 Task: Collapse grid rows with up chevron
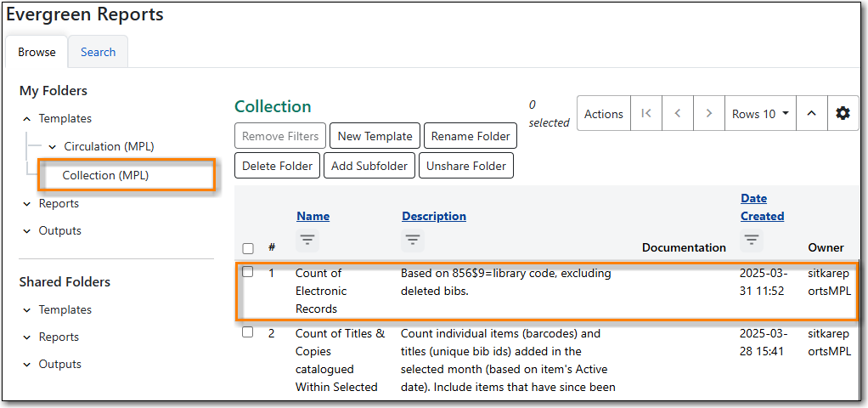(x=811, y=113)
